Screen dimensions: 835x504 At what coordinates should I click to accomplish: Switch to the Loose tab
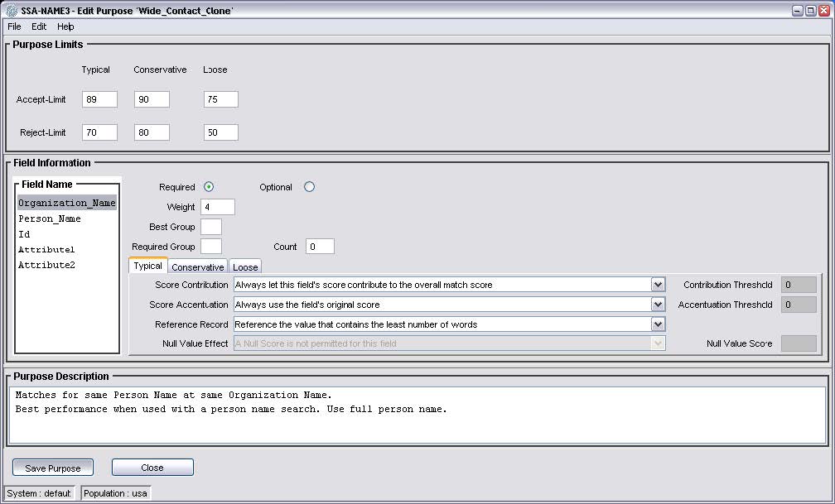click(245, 266)
